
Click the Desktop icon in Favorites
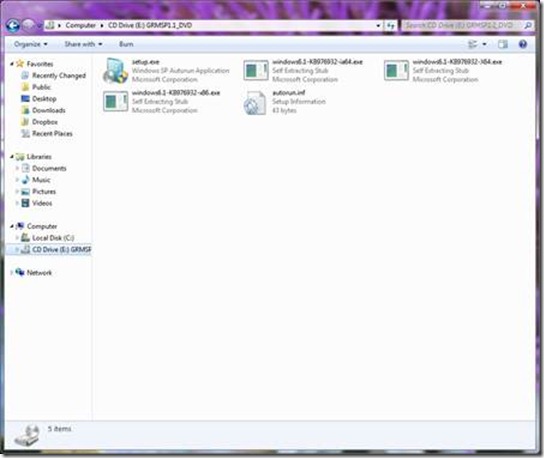pyautogui.click(x=25, y=99)
